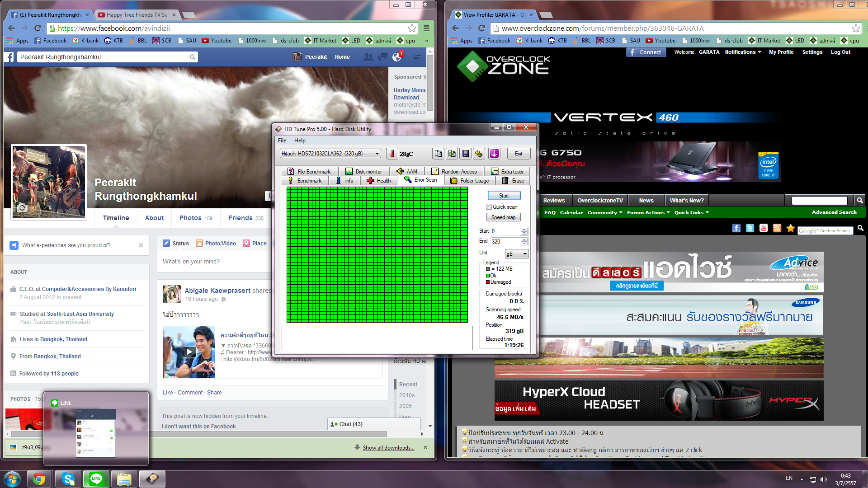Open HD Tune options gear icon
Screen dimensions: 868x488
(x=479, y=154)
